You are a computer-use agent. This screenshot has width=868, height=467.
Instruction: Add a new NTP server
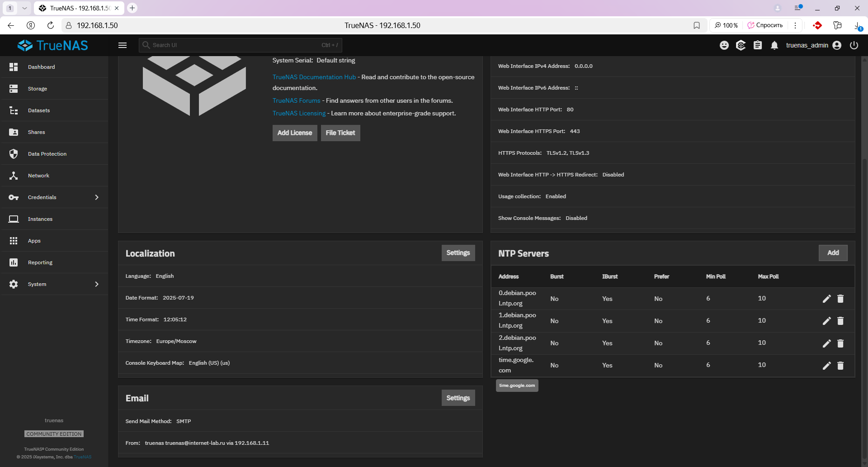(x=833, y=253)
